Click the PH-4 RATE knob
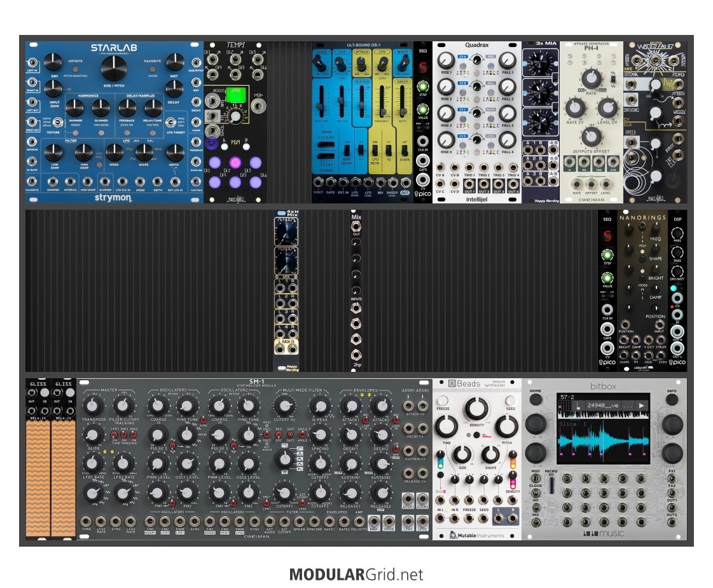 pos(591,78)
